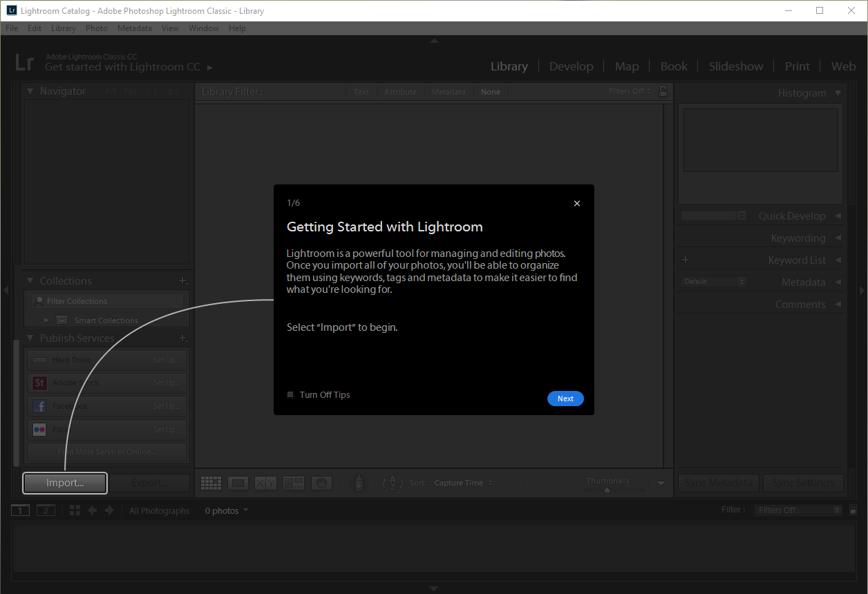Collapse the Navigator panel
Screen dimensions: 868x594
30,91
